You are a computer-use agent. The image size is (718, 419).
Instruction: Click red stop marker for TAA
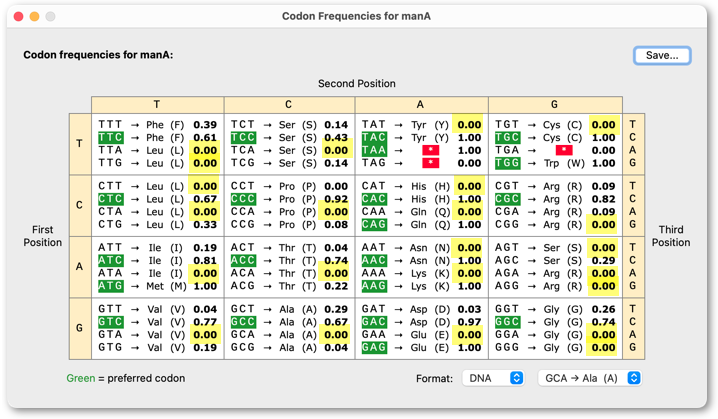[431, 150]
